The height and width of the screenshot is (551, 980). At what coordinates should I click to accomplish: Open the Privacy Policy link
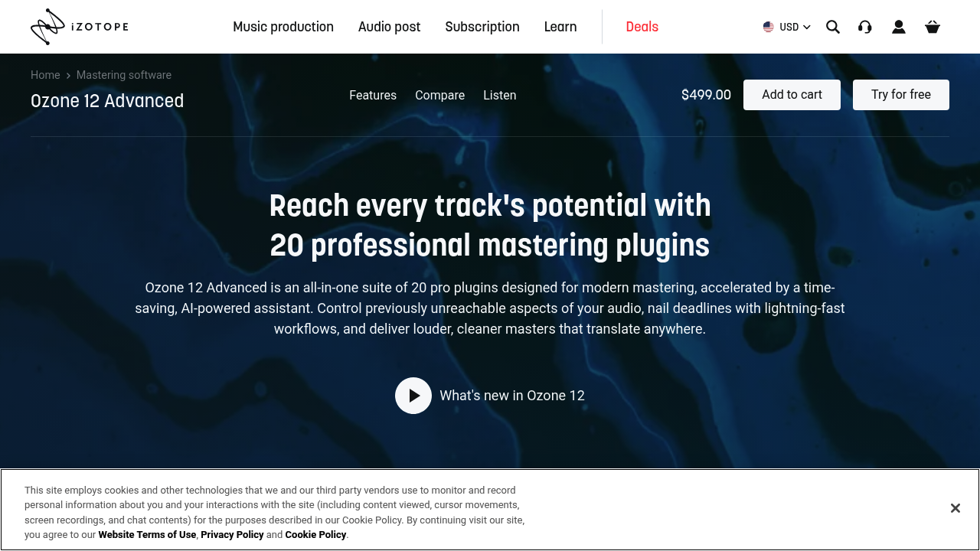coord(232,535)
